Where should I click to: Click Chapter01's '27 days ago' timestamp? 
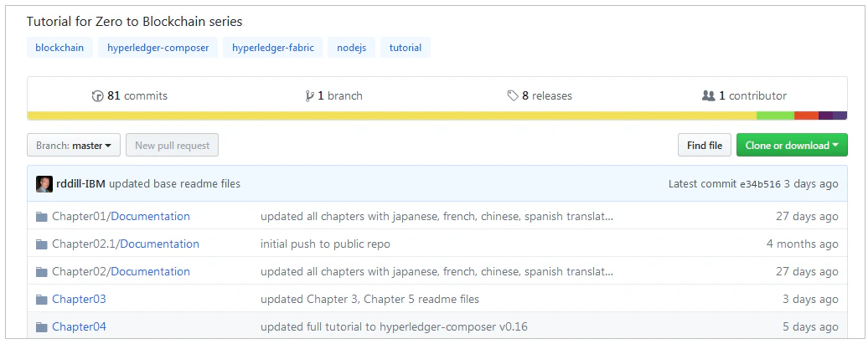[807, 216]
